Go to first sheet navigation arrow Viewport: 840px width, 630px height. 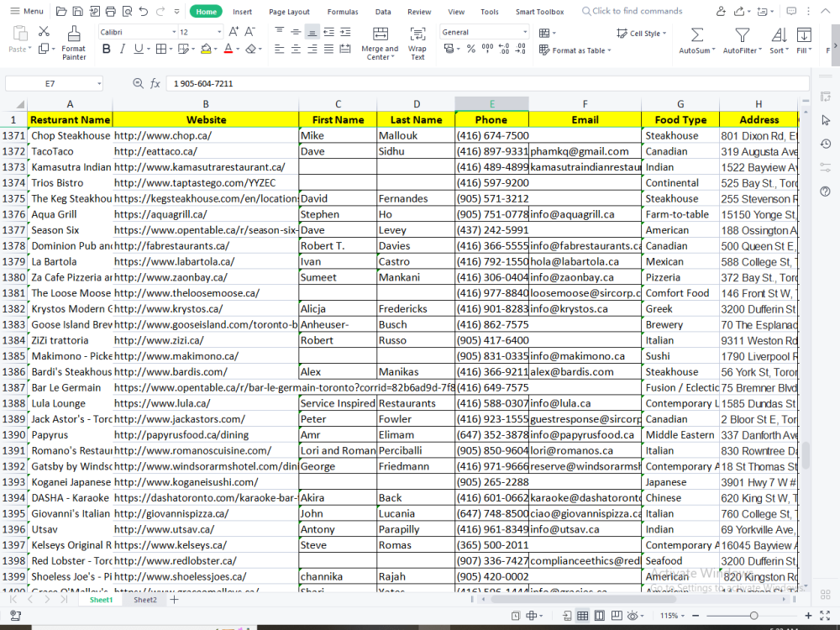click(x=13, y=600)
